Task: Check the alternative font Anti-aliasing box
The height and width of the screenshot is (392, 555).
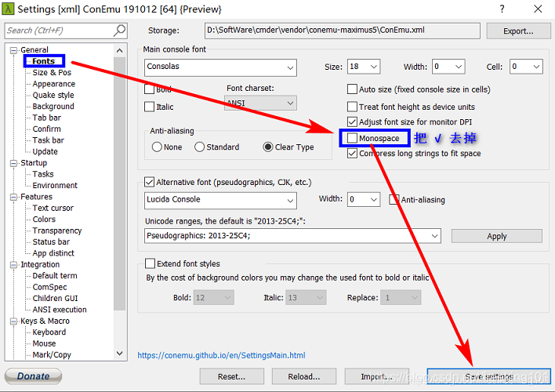Action: point(394,200)
